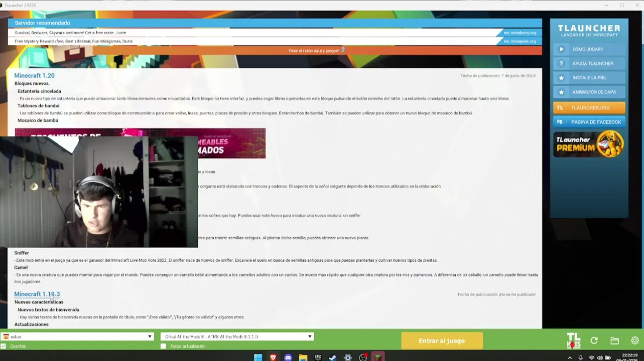Click play icon beside Cómo Jugar

coord(561,49)
